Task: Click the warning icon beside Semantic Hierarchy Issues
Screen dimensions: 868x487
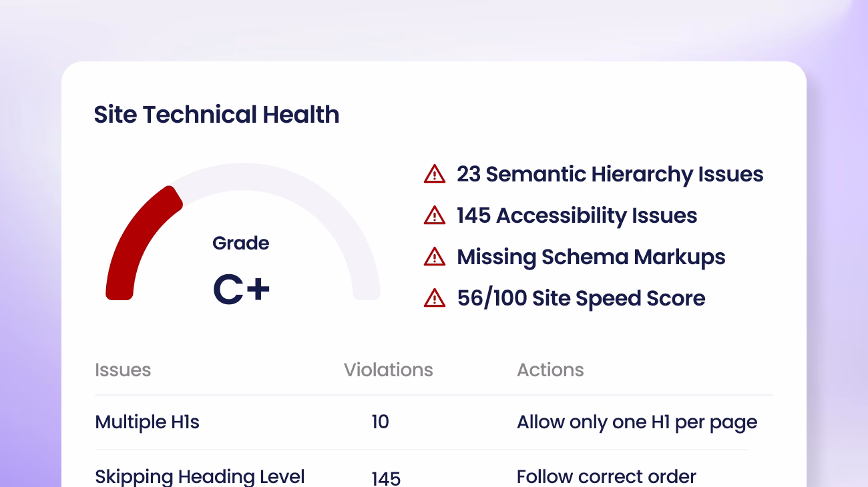Action: [x=435, y=174]
